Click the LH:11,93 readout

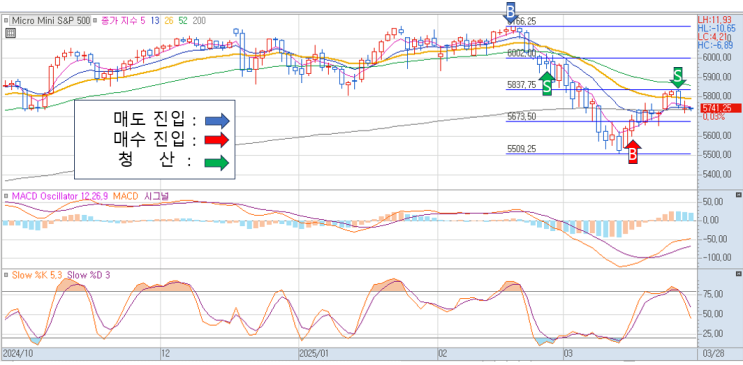tap(714, 20)
